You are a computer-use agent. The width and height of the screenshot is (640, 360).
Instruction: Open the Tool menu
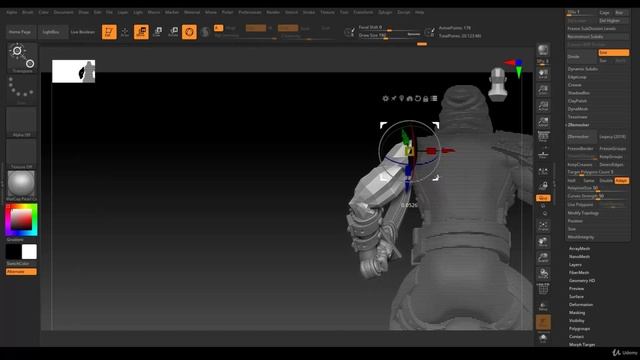(x=344, y=12)
